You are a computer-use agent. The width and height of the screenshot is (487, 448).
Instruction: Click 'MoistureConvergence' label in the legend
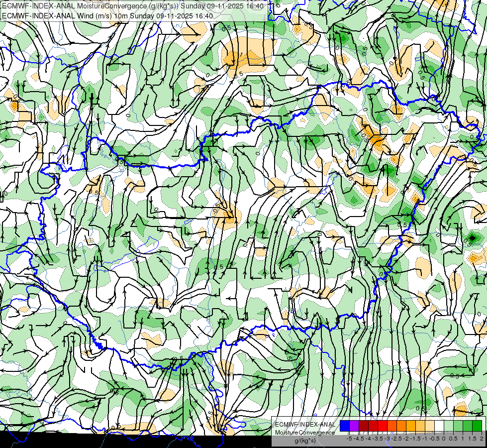(x=305, y=433)
